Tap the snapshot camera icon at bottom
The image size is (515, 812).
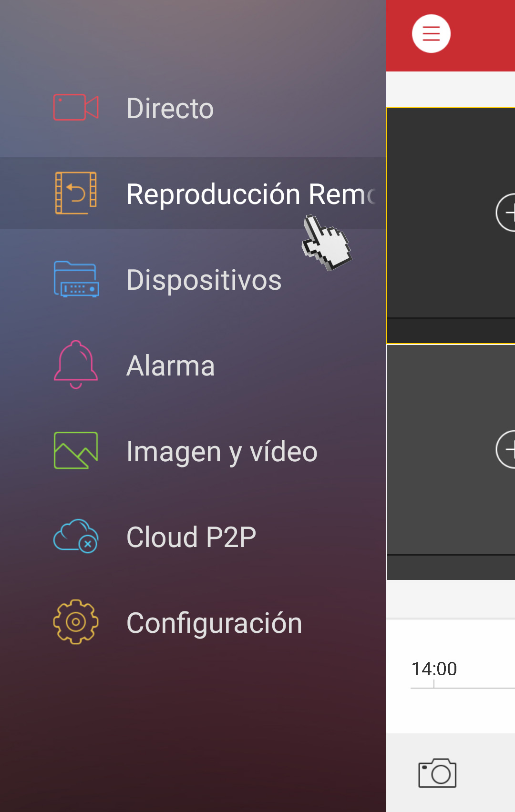437,773
